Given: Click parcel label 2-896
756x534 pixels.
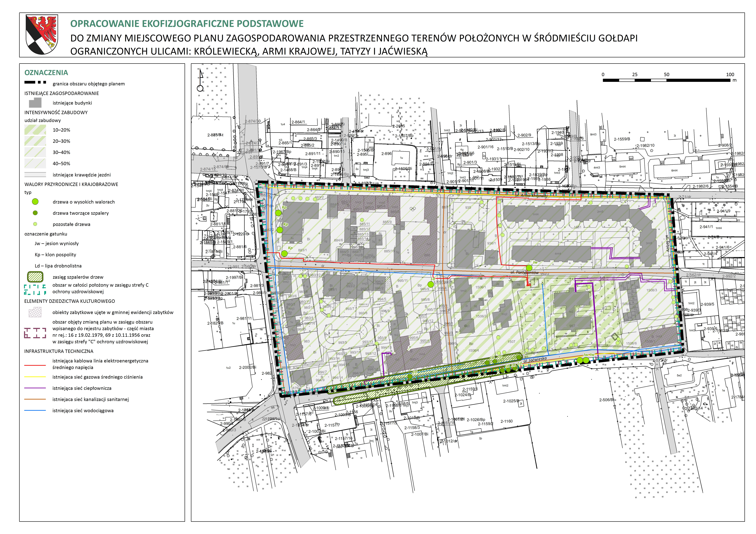Looking at the screenshot, I should tap(387, 154).
